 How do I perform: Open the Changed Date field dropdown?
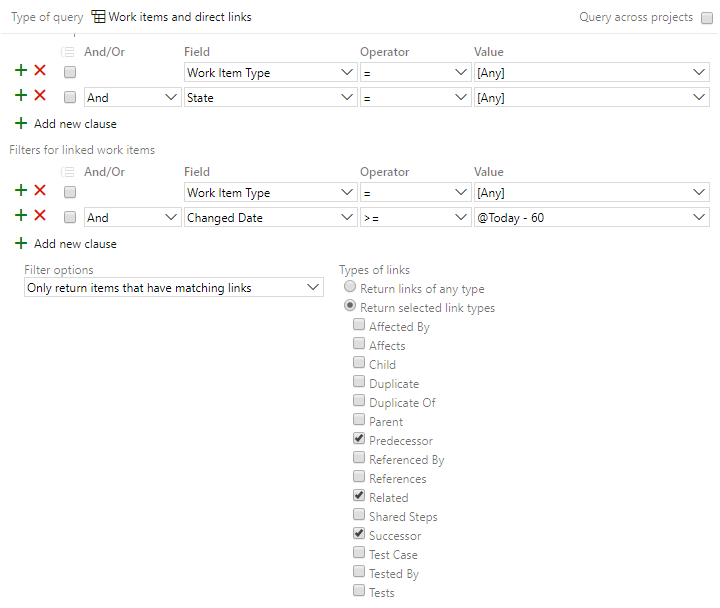(x=270, y=217)
